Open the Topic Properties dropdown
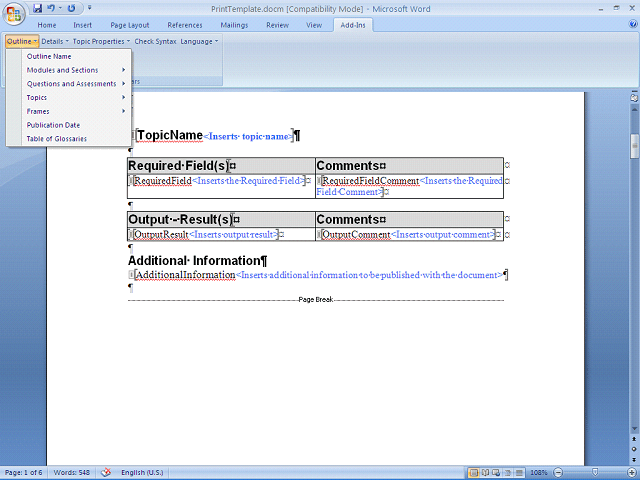640x480 pixels. (101, 41)
